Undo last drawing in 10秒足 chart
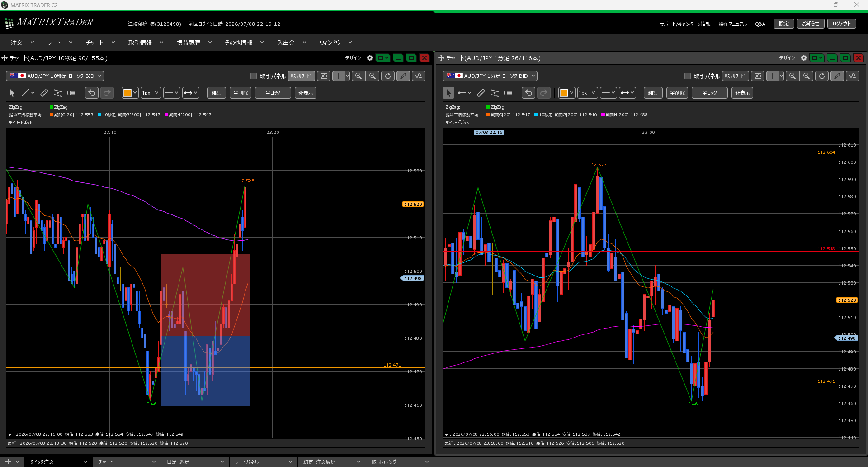The height and width of the screenshot is (467, 868). coord(92,93)
